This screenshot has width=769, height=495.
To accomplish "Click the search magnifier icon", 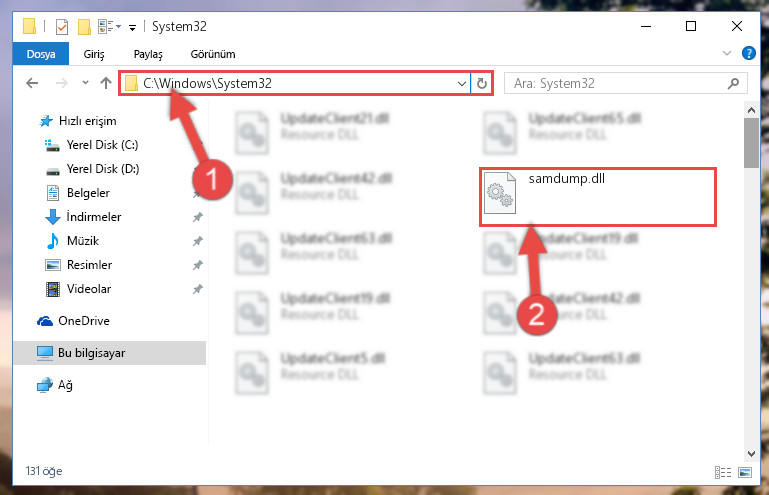I will [733, 83].
